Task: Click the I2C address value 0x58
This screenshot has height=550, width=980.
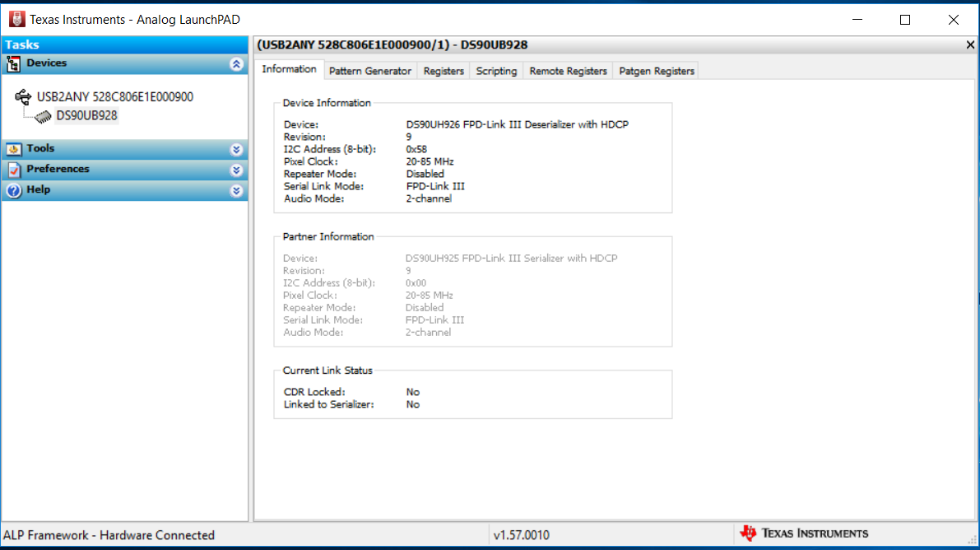Action: [416, 149]
